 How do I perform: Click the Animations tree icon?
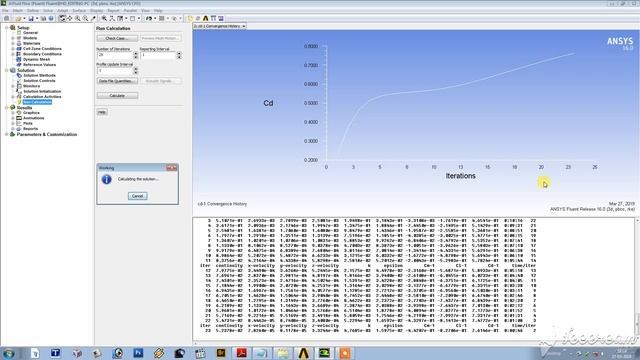pyautogui.click(x=19, y=118)
